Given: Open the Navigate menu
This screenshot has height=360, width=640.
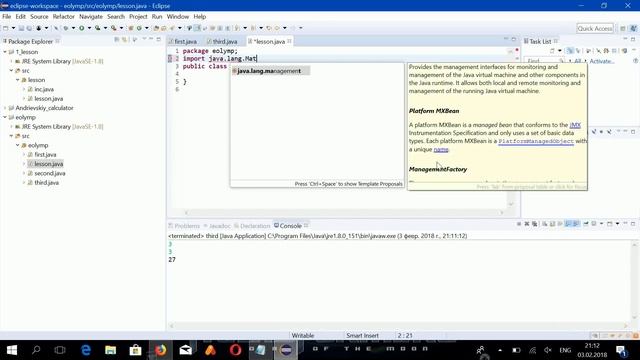Looking at the screenshot, I should point(91,16).
